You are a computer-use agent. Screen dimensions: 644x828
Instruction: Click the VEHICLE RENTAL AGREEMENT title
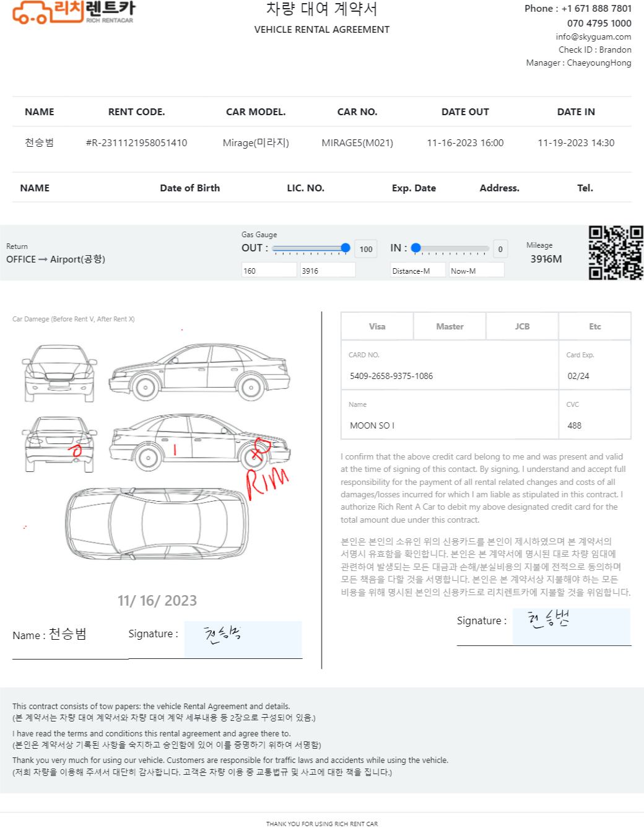(322, 30)
